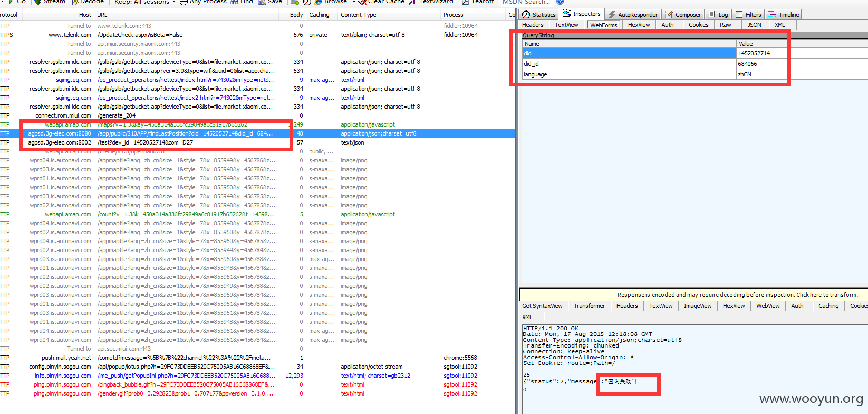Select agpsd.3g-elec.com:8002 /test session
The height and width of the screenshot is (414, 868).
(x=257, y=142)
